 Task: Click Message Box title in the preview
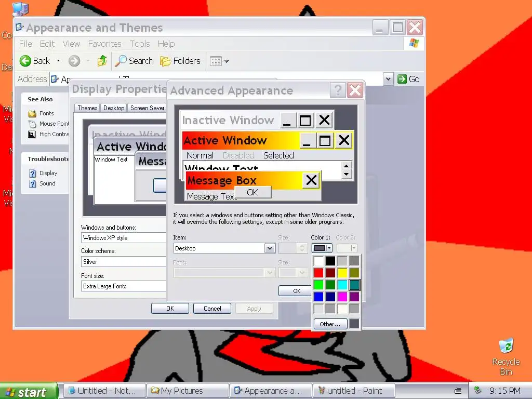click(x=221, y=180)
